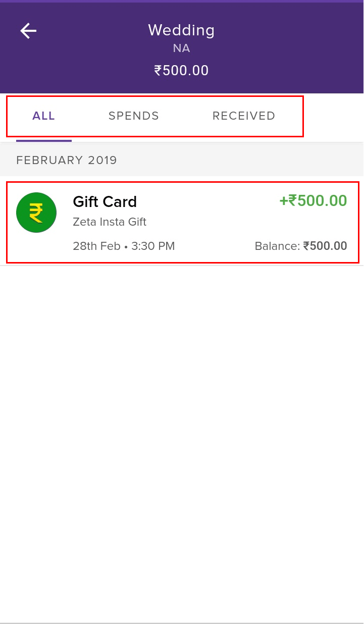Screen dimensions: 364x624
Task: Tap the Wedding card title
Action: coord(182,30)
